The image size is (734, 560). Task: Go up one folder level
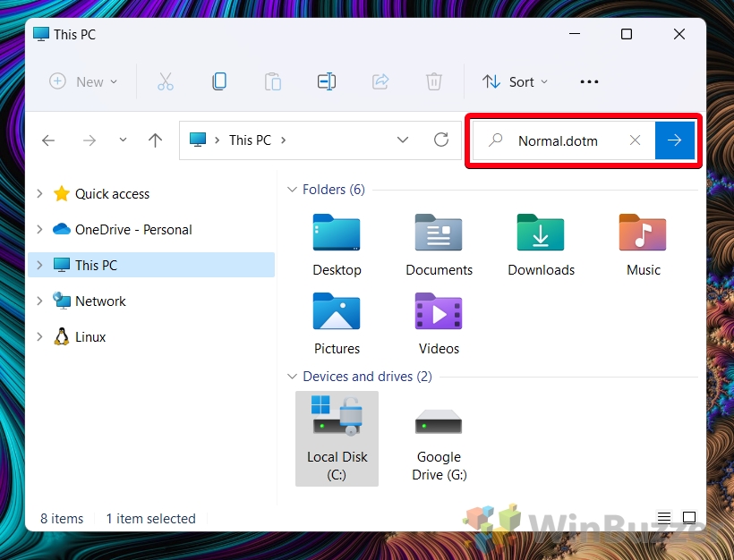(x=155, y=140)
